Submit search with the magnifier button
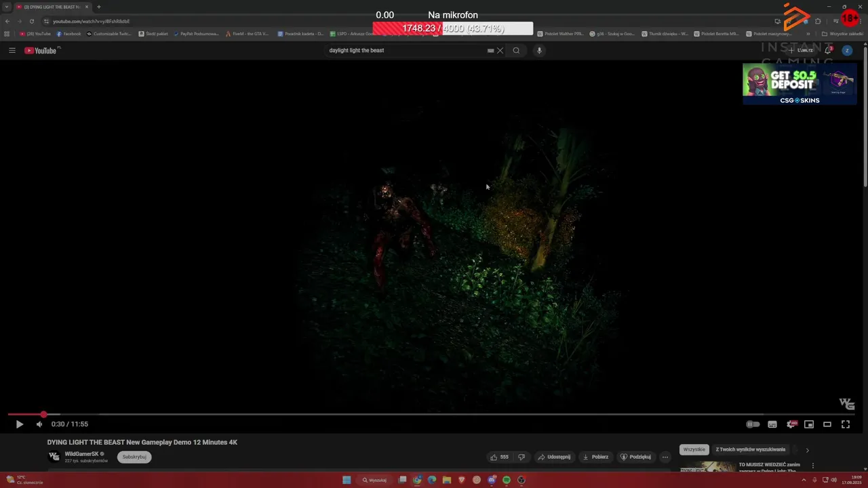The image size is (868, 488). (516, 50)
